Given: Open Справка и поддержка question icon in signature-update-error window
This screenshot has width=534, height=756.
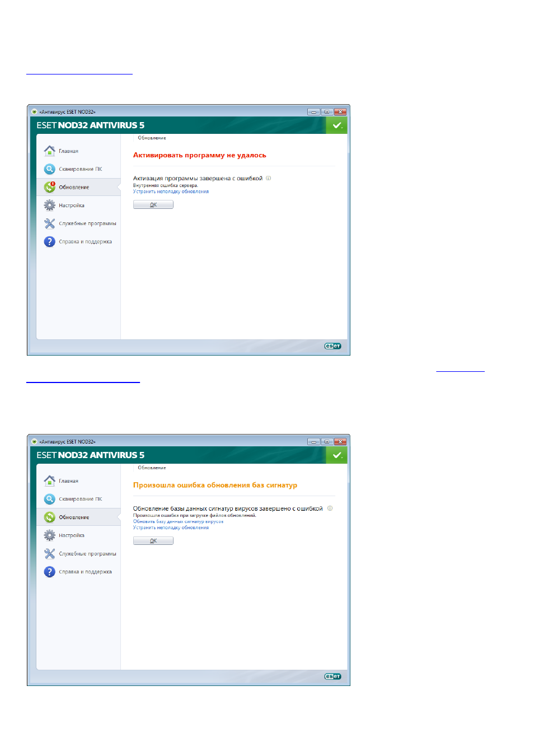Looking at the screenshot, I should pyautogui.click(x=50, y=571).
